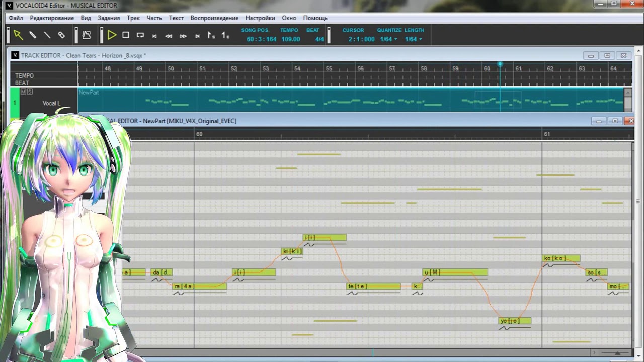644x362 pixels.
Task: Select the Vocal L track name
Action: pos(51,103)
